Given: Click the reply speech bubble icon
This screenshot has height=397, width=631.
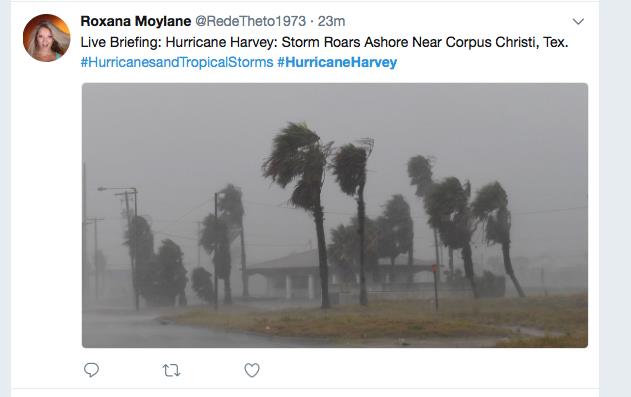Looking at the screenshot, I should point(91,370).
